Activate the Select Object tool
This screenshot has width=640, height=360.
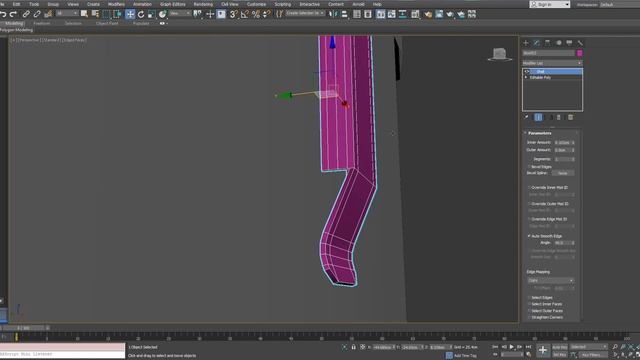tap(84, 14)
